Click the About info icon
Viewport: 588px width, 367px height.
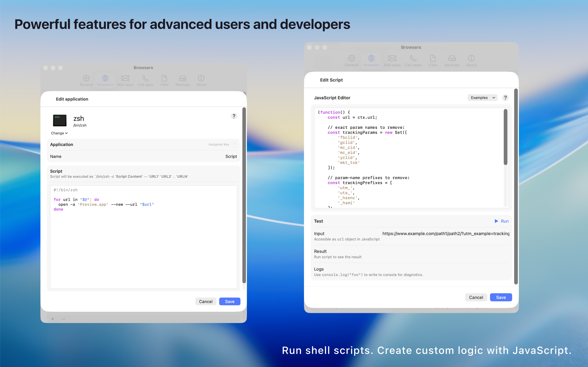tap(201, 80)
